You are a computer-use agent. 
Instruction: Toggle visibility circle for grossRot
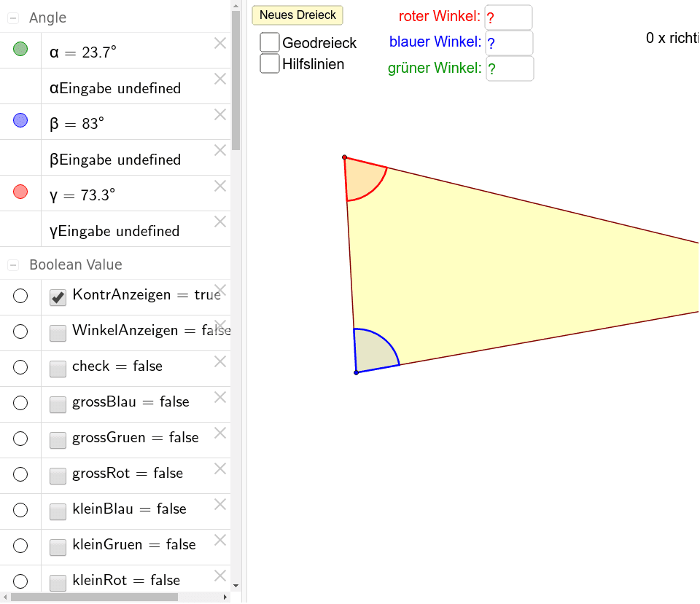click(20, 474)
